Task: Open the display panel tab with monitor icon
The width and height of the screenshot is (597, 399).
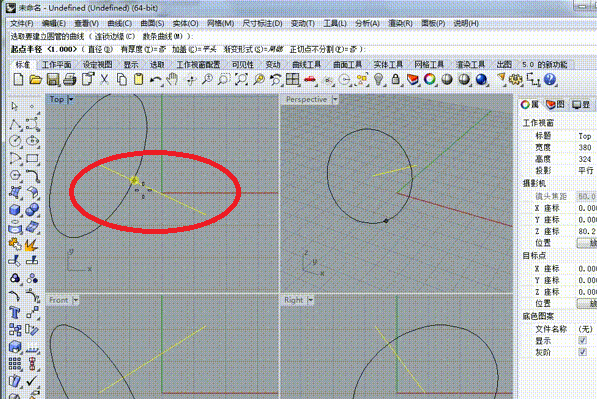Action: [581, 105]
